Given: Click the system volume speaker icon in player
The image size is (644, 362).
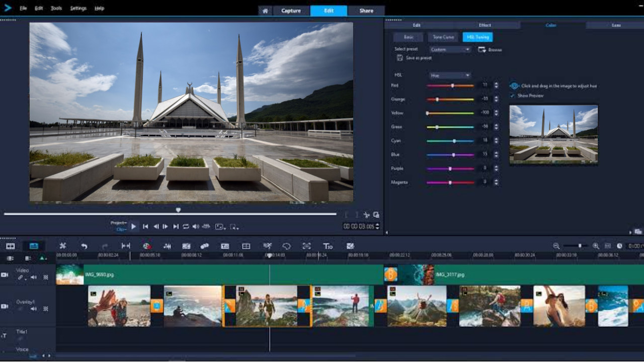Looking at the screenshot, I should [x=196, y=227].
